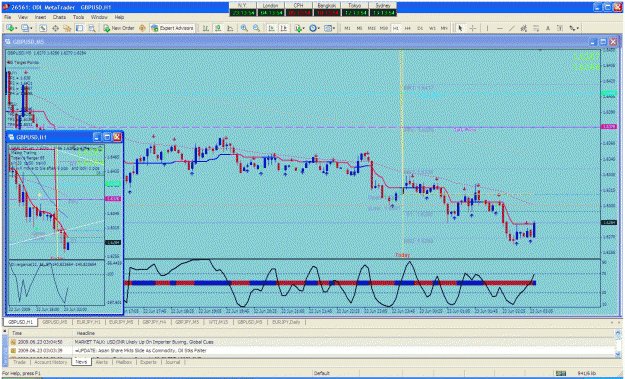Select the W1 timeframe

pyautogui.click(x=432, y=28)
